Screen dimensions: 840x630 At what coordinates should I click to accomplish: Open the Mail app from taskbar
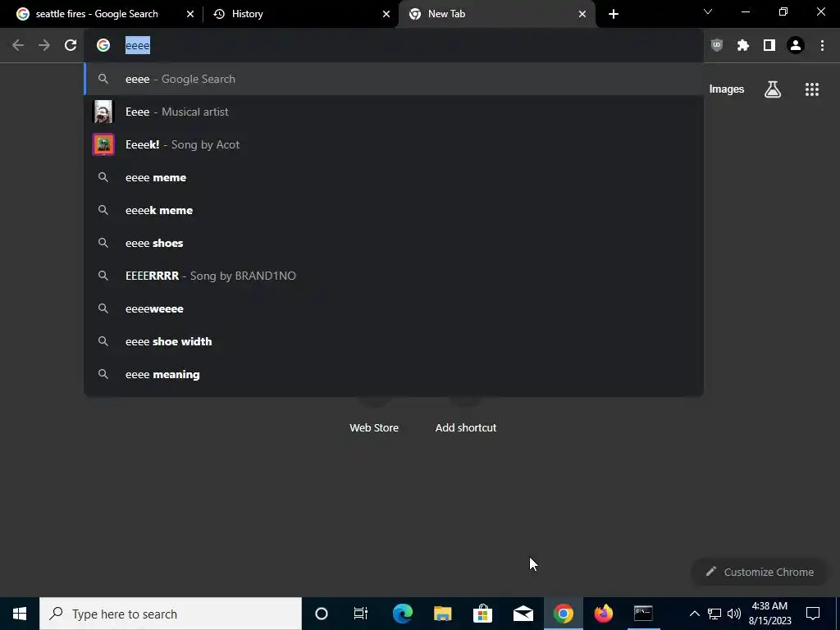[523, 614]
